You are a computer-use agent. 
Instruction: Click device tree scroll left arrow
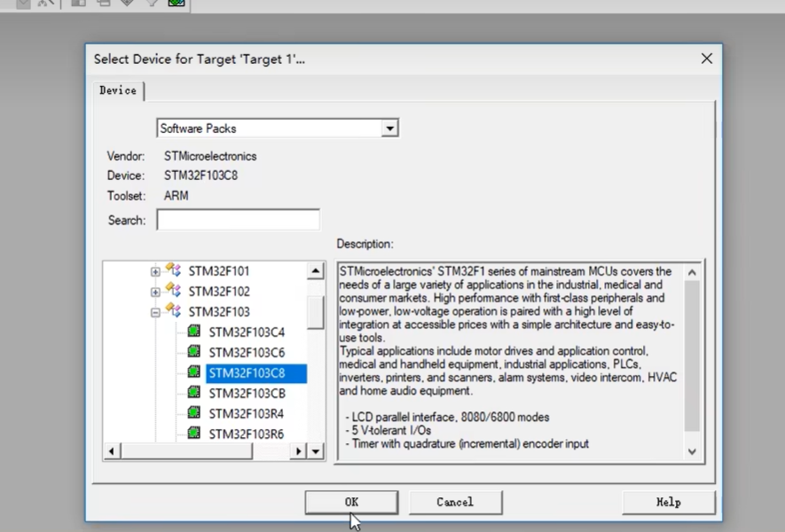(112, 451)
